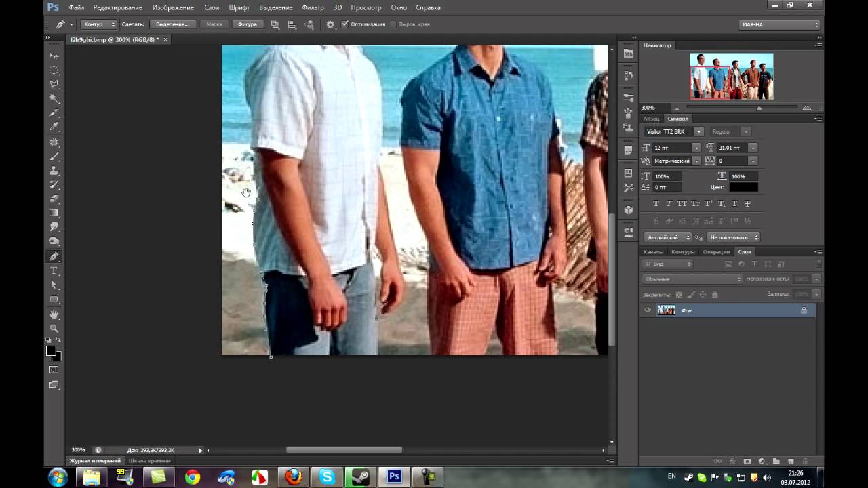Select the Pen tool in the toolbox
Screen dimensions: 868x488
[x=54, y=256]
